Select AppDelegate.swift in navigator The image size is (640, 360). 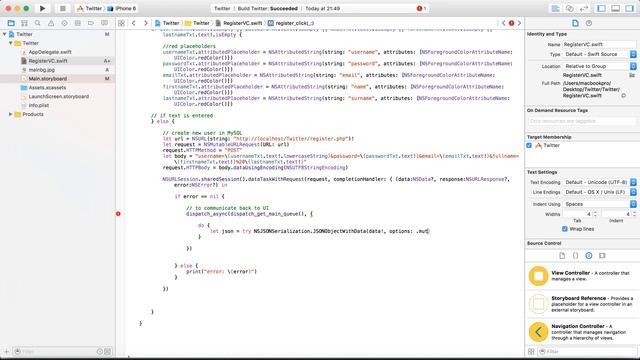click(50, 52)
